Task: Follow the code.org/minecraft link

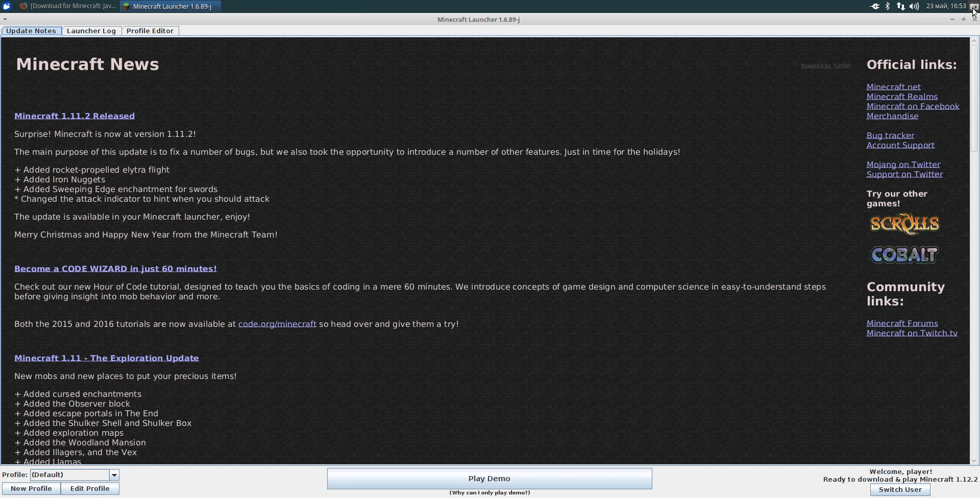Action: [x=277, y=324]
